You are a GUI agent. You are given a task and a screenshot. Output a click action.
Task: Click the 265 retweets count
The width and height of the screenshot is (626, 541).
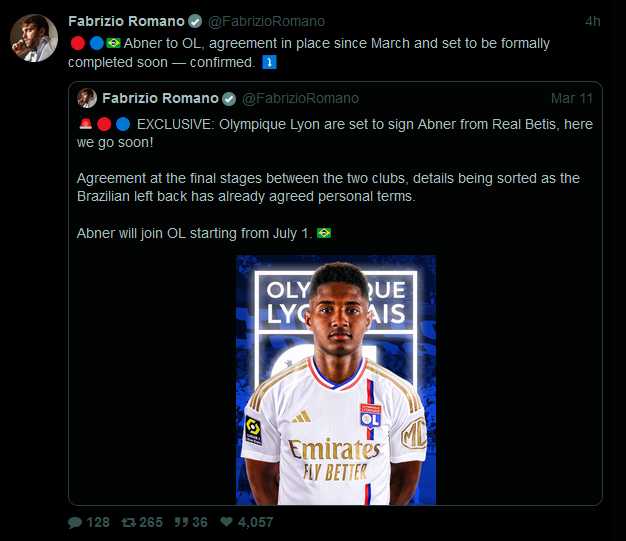tap(151, 522)
